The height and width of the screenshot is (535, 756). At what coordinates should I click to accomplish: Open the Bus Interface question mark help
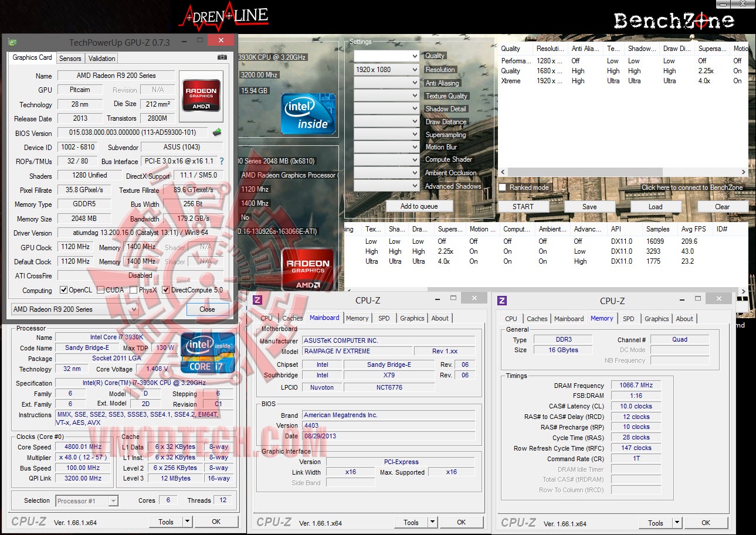point(222,161)
